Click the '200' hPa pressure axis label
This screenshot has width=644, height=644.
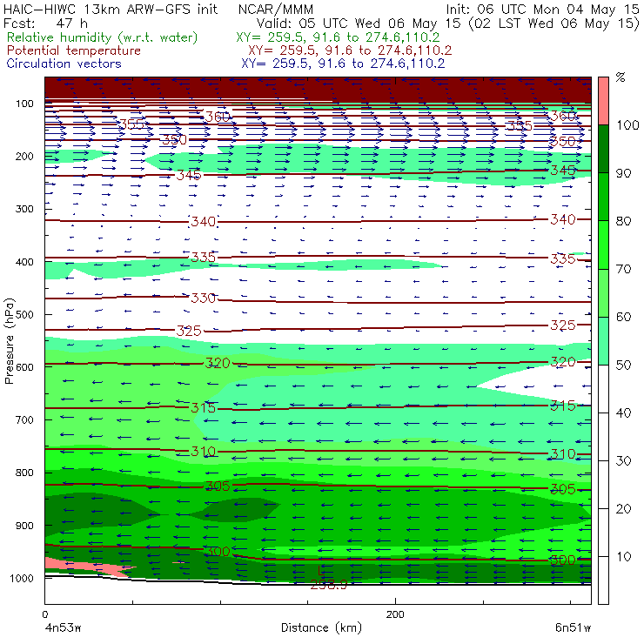pyautogui.click(x=24, y=156)
